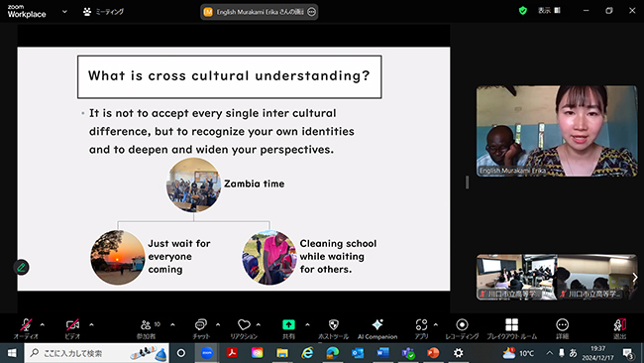Open share options ellipsis in top banner
Viewport: 644px width, 363px height.
tap(312, 12)
